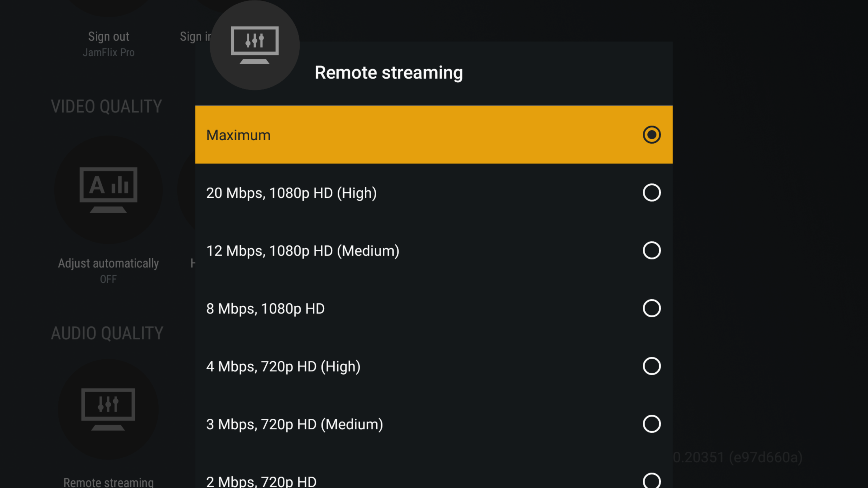Select the 8 Mbps, 1080p HD text entry
Image resolution: width=868 pixels, height=488 pixels.
coord(265,308)
